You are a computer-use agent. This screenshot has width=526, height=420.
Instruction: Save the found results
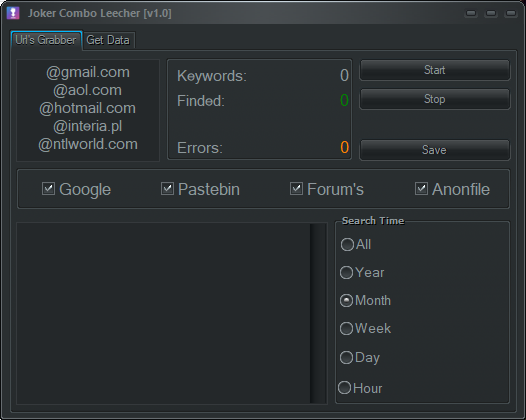coord(435,150)
